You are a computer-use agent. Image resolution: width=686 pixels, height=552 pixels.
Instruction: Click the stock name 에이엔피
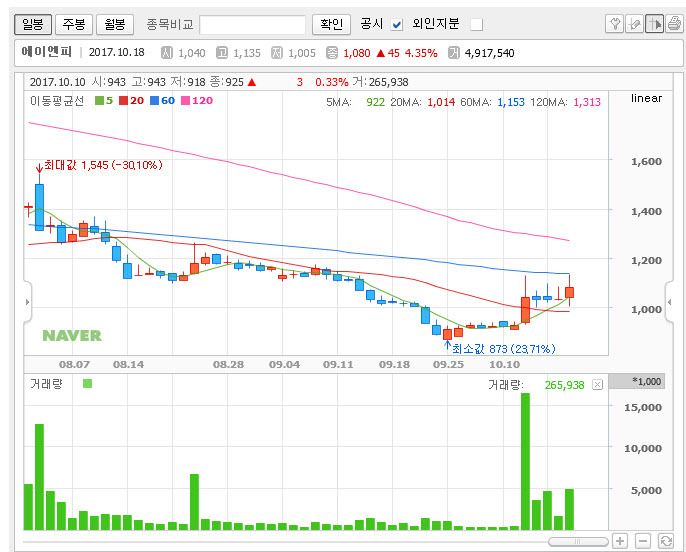click(x=47, y=52)
